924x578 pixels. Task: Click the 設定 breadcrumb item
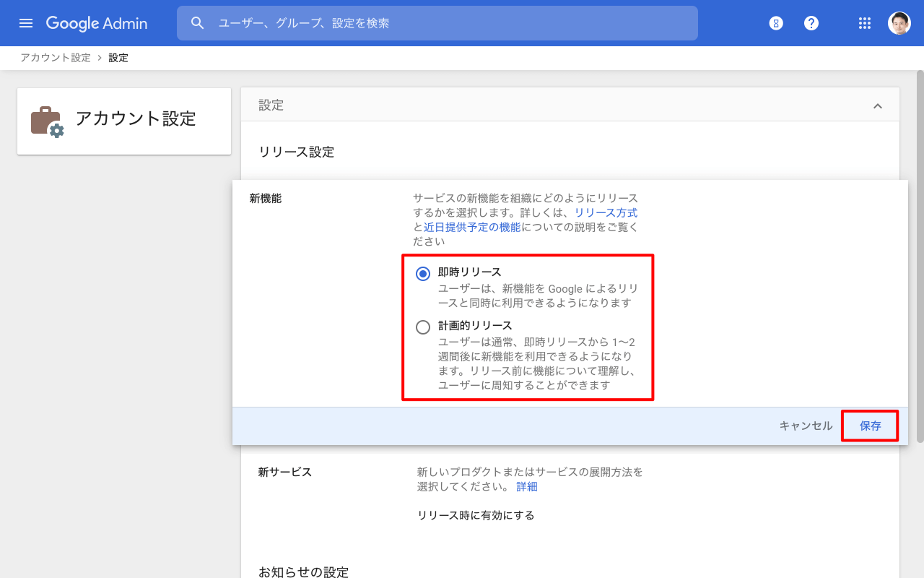118,58
